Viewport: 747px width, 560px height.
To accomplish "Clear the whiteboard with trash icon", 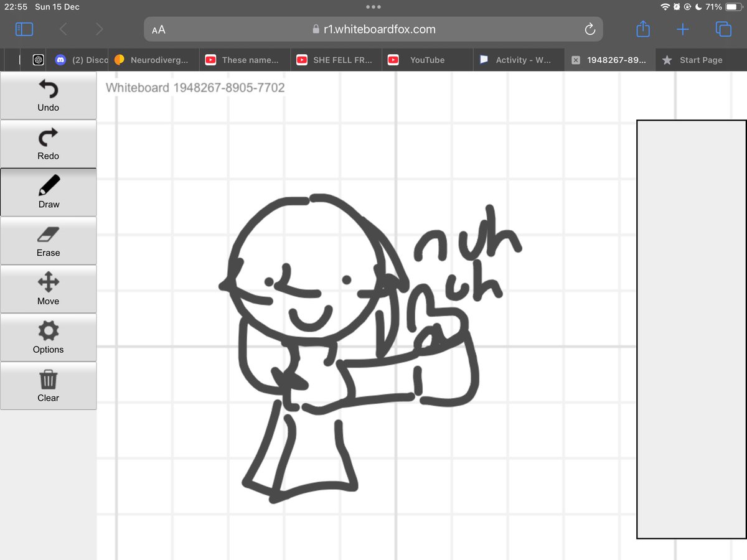I will 48,386.
